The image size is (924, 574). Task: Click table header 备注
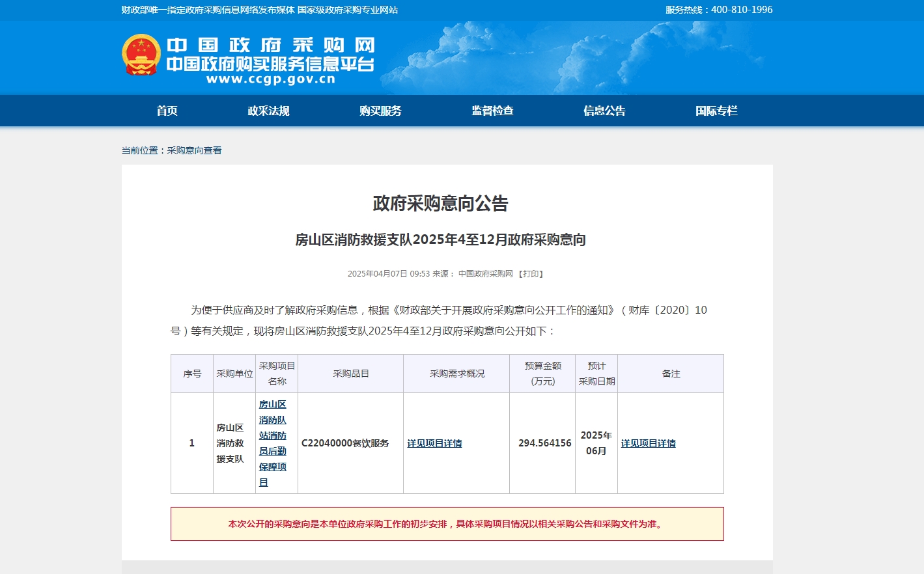[x=671, y=374]
